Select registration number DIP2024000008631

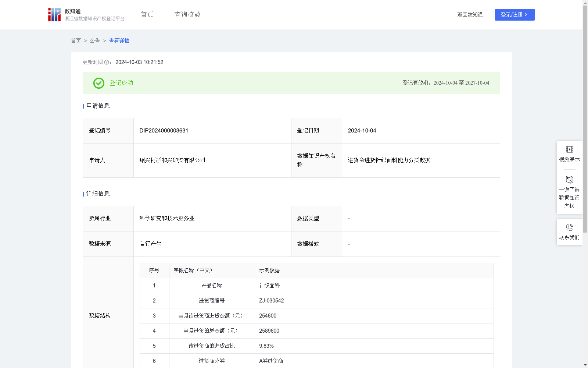pos(164,131)
